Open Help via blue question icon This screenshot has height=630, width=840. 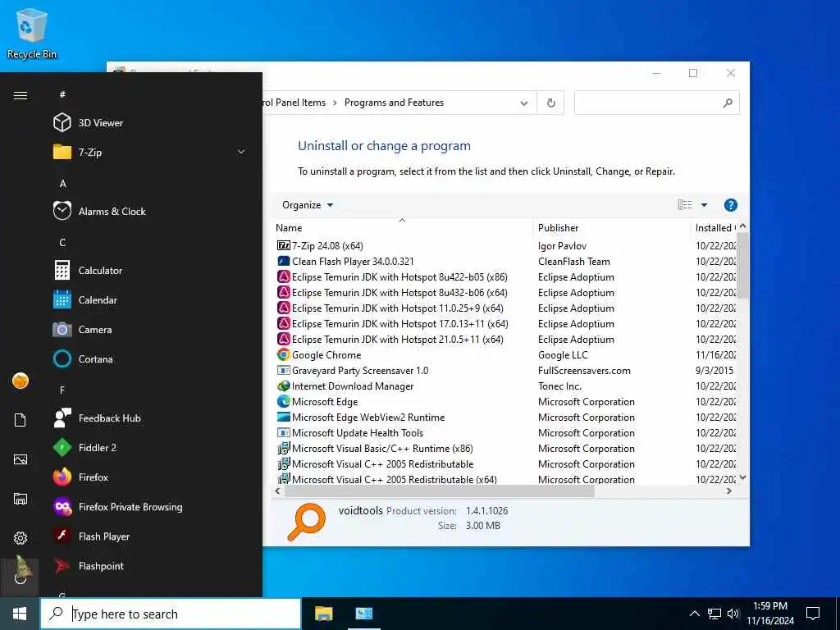click(x=731, y=205)
